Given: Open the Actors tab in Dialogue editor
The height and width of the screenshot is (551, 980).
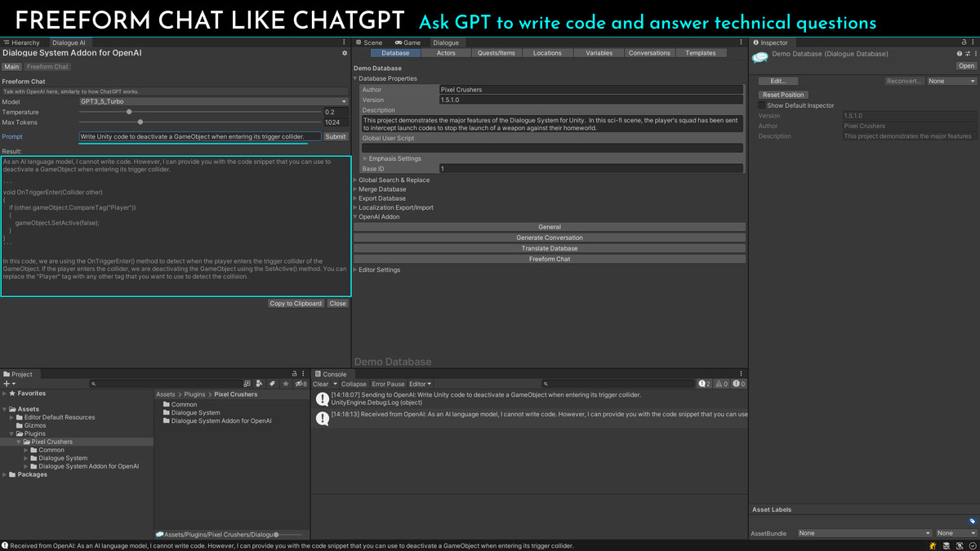Looking at the screenshot, I should coord(446,53).
